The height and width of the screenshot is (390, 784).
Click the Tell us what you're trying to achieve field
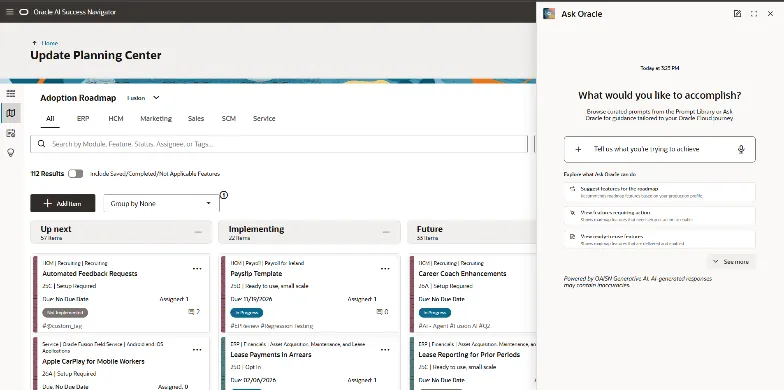click(660, 149)
